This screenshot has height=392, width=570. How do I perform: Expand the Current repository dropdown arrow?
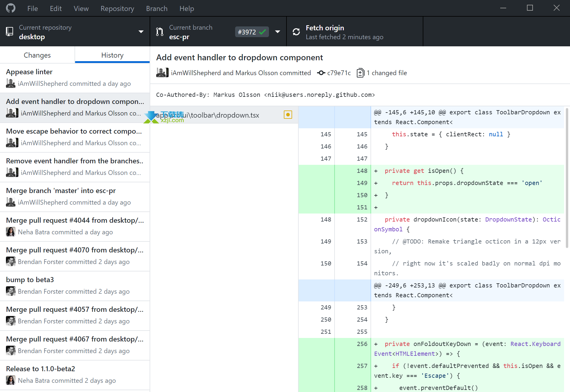click(x=141, y=32)
